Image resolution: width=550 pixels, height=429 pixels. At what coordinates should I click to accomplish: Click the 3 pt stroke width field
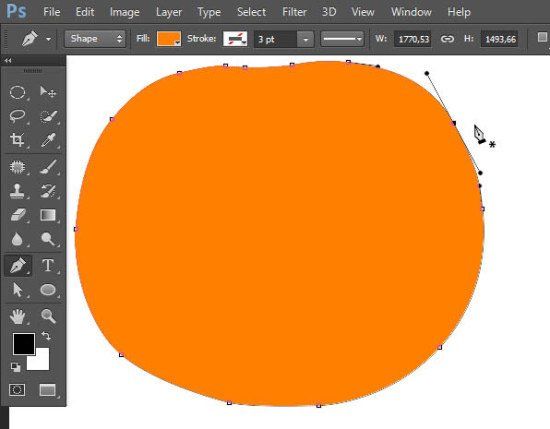point(275,39)
